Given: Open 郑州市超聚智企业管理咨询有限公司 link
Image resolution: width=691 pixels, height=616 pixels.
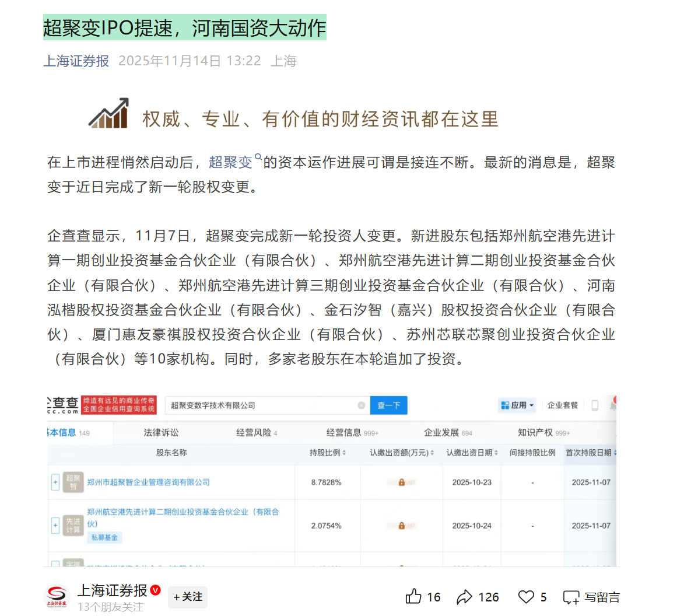Looking at the screenshot, I should (x=148, y=482).
